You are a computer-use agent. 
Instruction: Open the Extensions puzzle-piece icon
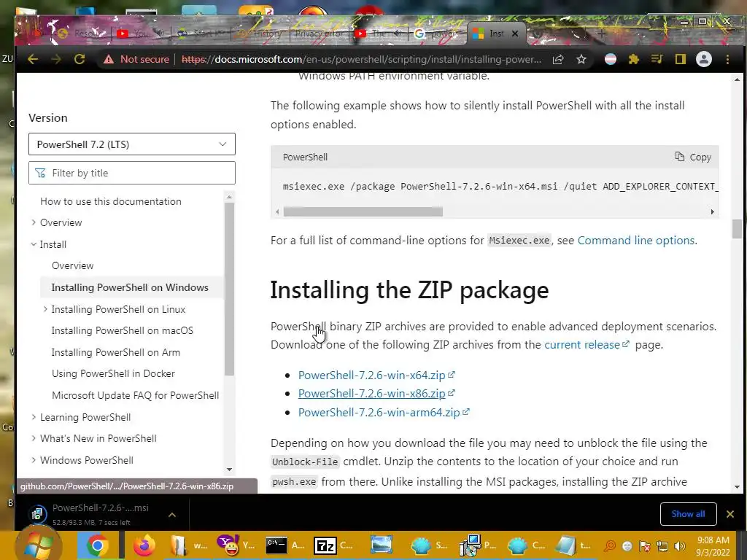pos(634,59)
